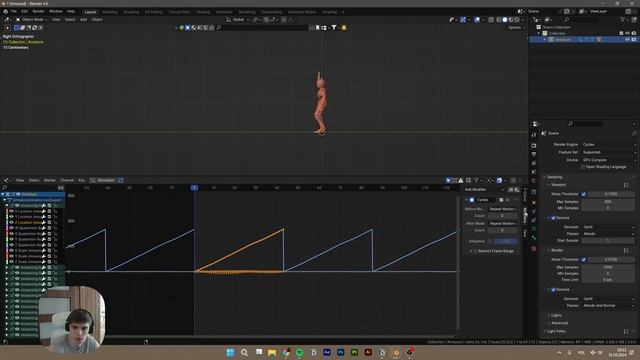Select the Armature item in the outliner

coord(563,40)
